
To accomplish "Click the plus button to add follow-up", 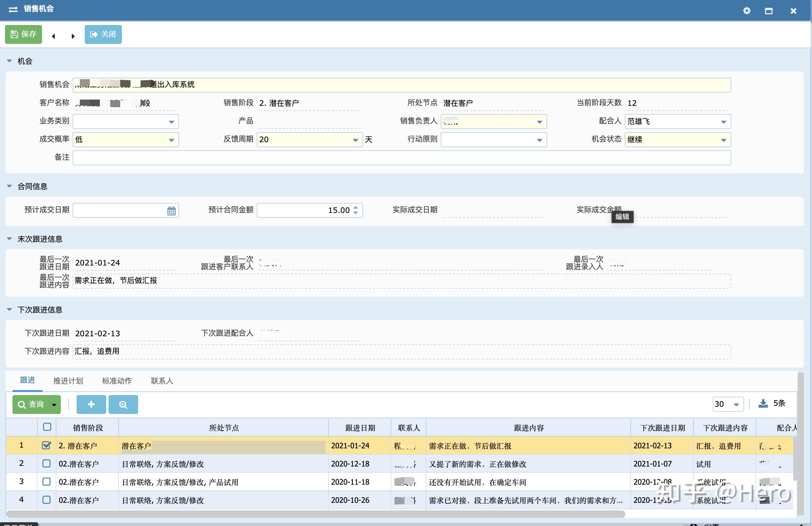I will point(91,405).
